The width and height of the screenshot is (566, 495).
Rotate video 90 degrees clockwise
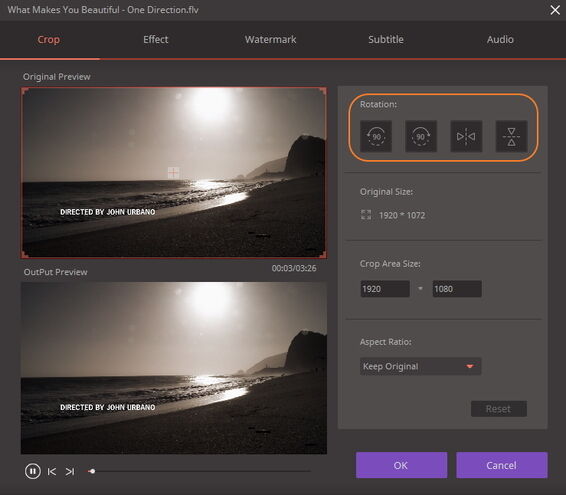[421, 136]
